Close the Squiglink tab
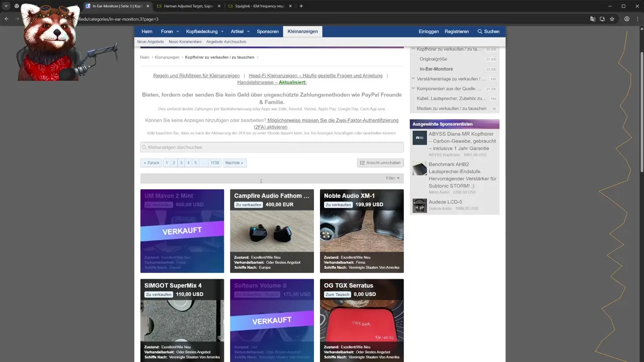The width and height of the screenshot is (644, 362). tap(290, 6)
